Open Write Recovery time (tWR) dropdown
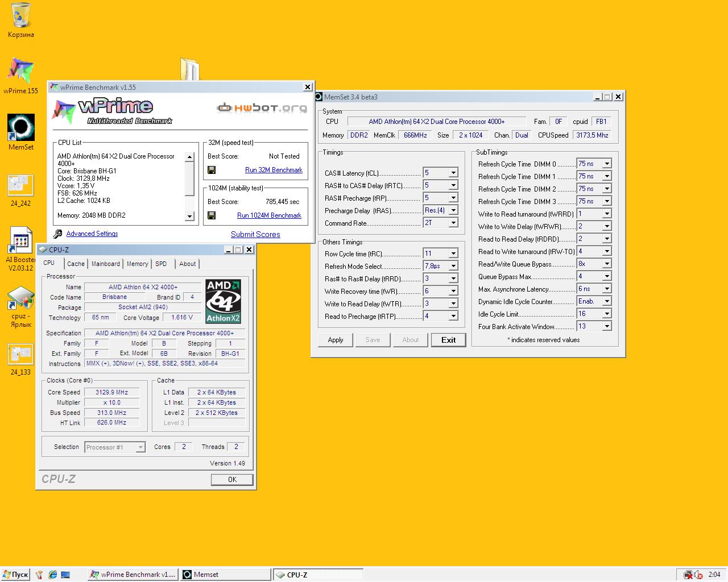 point(453,291)
